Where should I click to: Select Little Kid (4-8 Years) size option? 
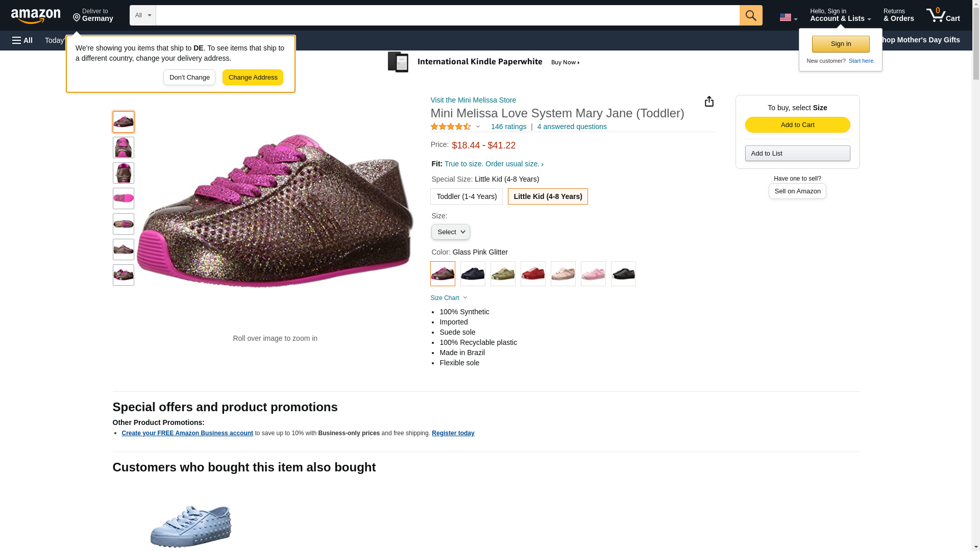(x=547, y=196)
